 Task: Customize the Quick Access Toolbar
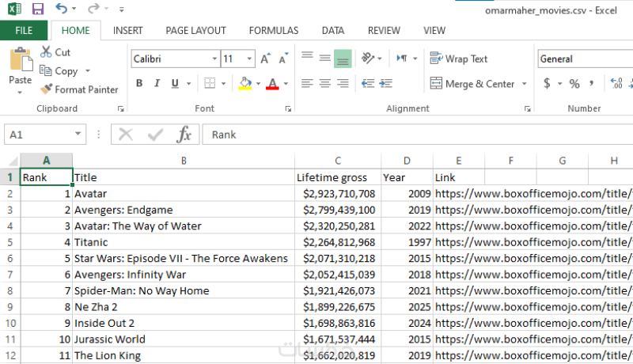click(x=122, y=9)
